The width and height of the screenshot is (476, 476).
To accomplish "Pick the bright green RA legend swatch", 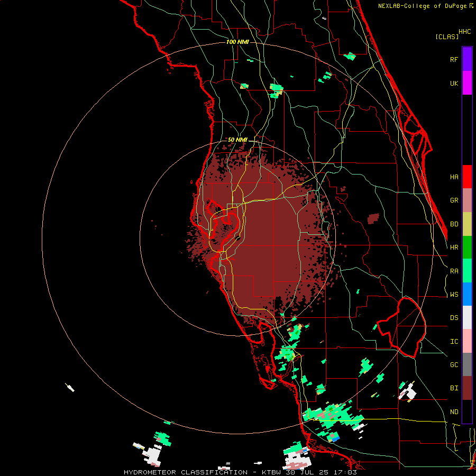I will [467, 271].
